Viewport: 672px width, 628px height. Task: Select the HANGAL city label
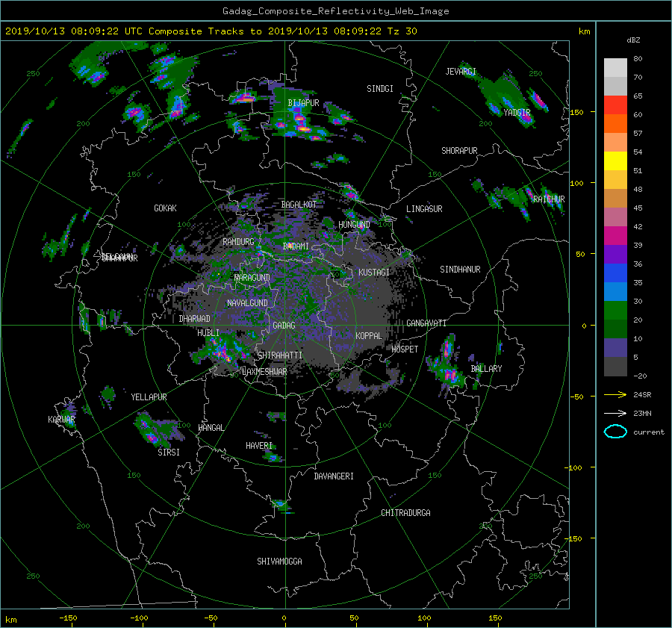tap(211, 428)
